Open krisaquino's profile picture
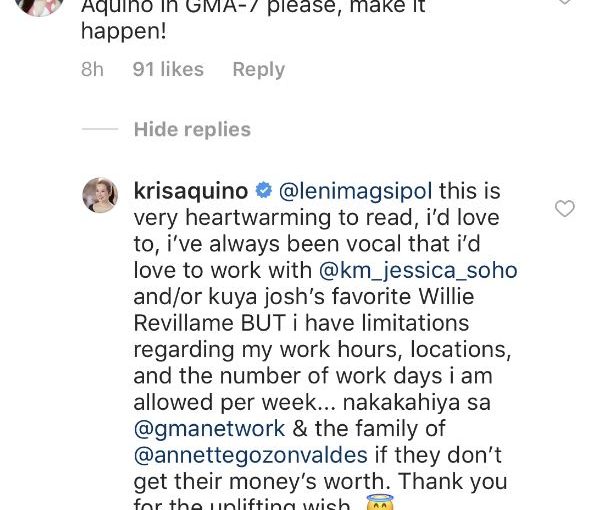Screen dimensions: 603x510 (100, 195)
